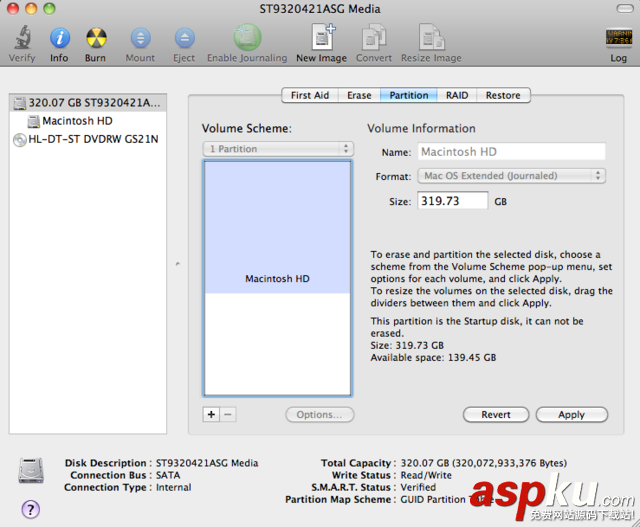
Task: Click the Mount toolbar icon
Action: coord(140,38)
